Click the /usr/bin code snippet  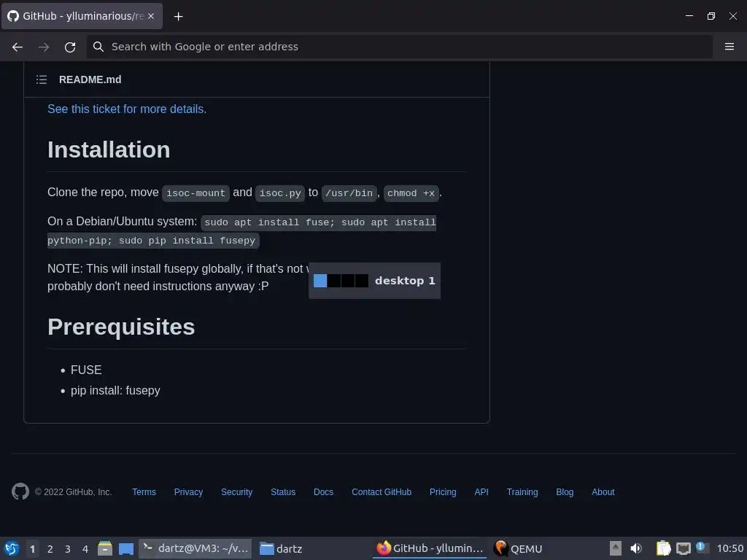(349, 192)
